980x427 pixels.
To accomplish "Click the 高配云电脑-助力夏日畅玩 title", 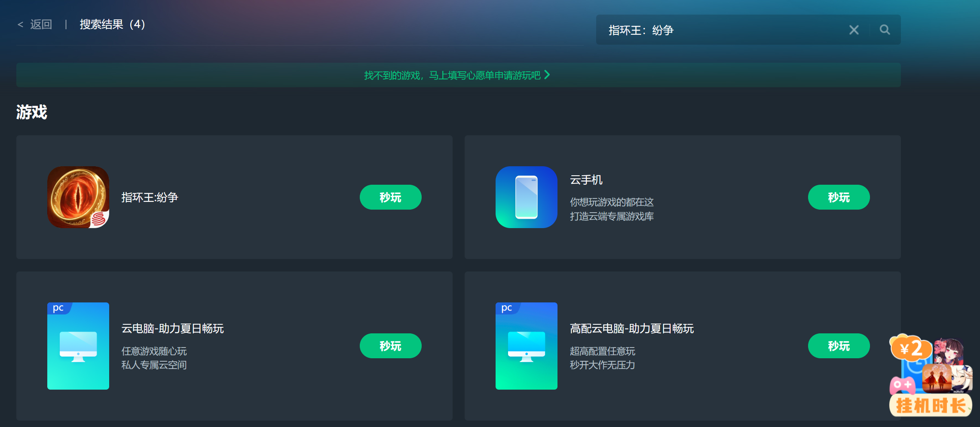I will point(632,328).
